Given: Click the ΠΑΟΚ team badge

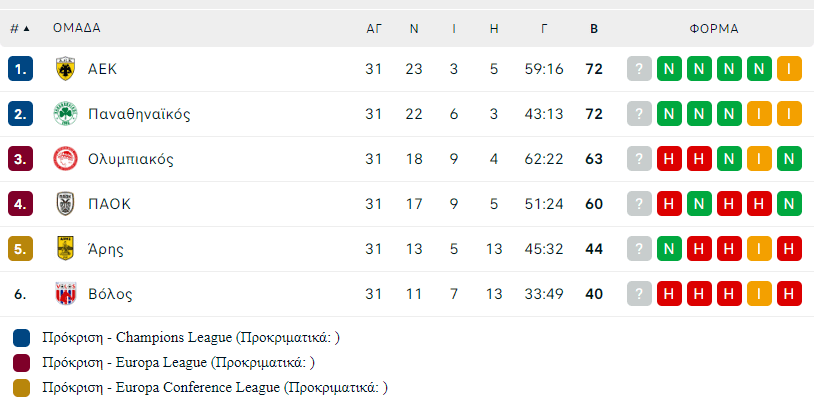Looking at the screenshot, I should [65, 204].
